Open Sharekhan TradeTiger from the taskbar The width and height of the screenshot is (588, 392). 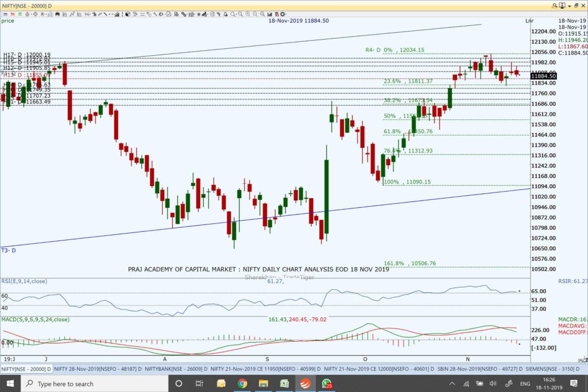tap(305, 383)
